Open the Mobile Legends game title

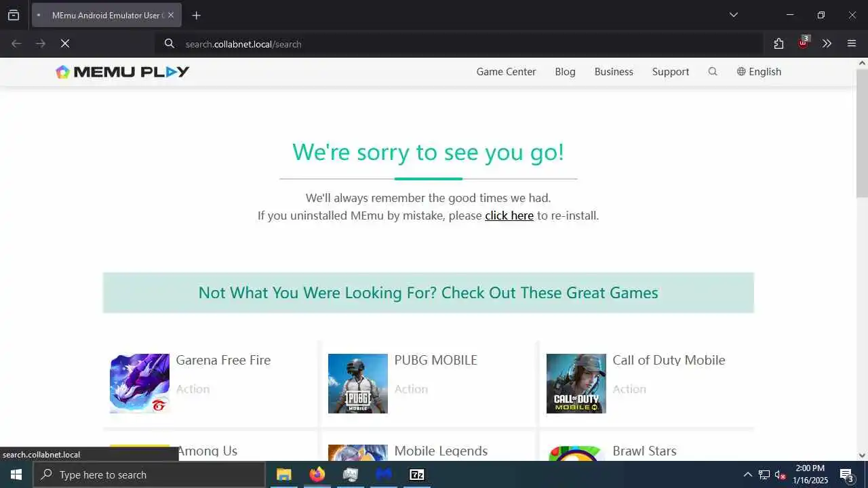click(441, 451)
